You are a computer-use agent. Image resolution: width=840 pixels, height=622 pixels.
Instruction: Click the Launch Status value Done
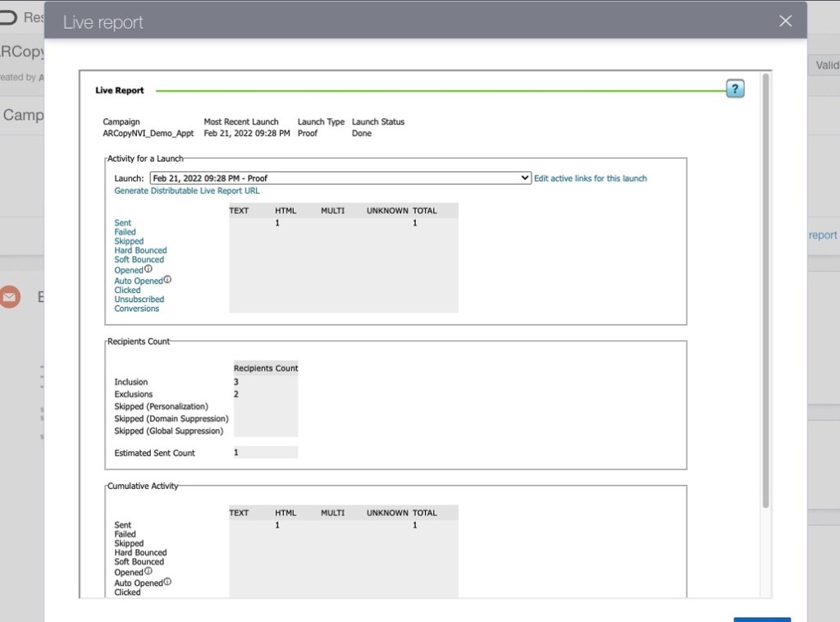(x=362, y=134)
